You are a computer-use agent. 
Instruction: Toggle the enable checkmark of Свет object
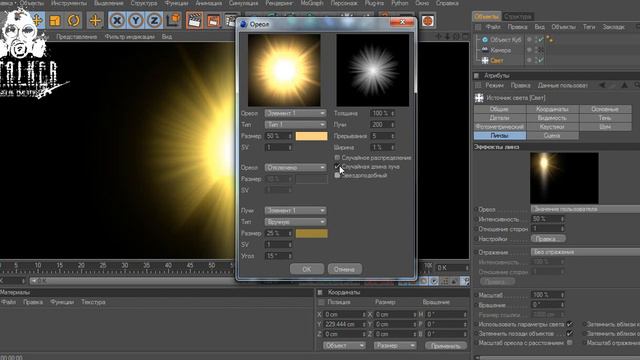[x=540, y=60]
